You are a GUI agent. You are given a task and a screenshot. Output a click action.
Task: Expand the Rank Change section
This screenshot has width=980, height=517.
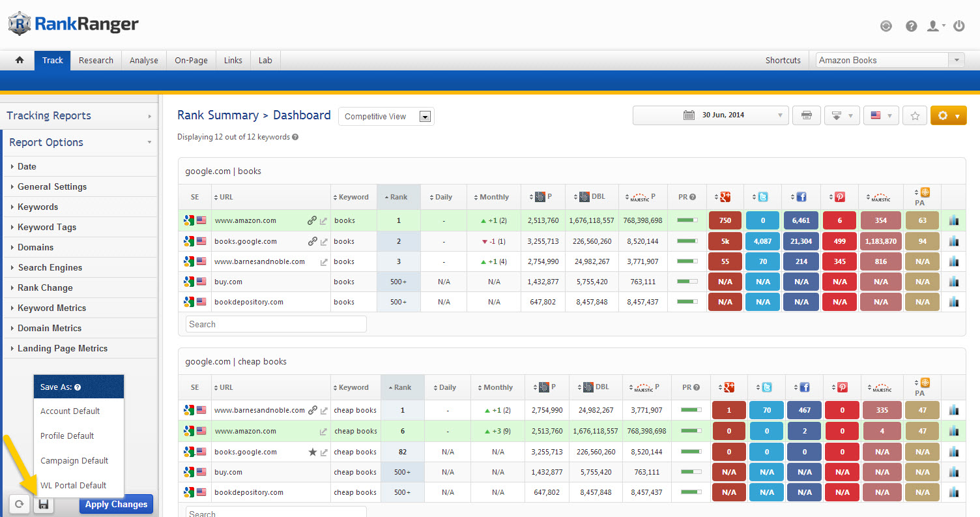tap(45, 288)
